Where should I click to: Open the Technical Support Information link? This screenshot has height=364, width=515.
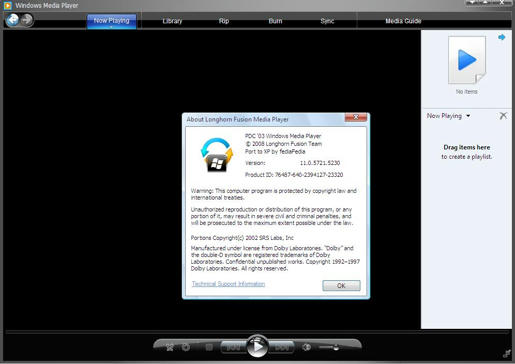tap(228, 284)
